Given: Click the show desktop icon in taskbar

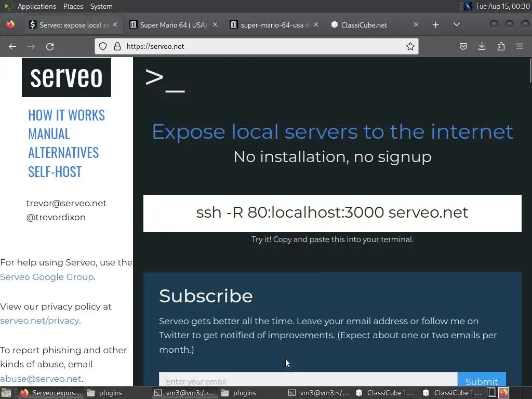Looking at the screenshot, I should (x=6, y=393).
